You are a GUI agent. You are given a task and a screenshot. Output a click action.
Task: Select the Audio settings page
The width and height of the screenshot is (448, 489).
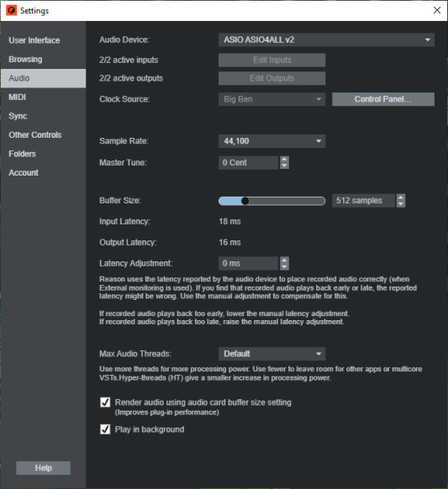click(x=43, y=78)
